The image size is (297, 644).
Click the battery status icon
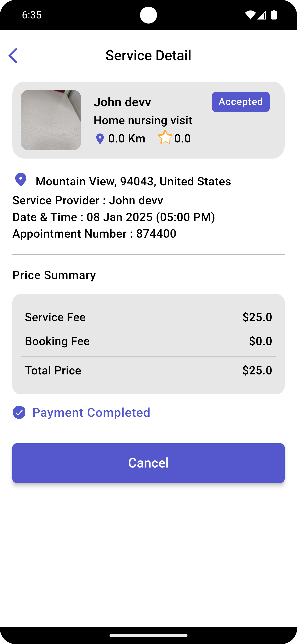point(274,15)
